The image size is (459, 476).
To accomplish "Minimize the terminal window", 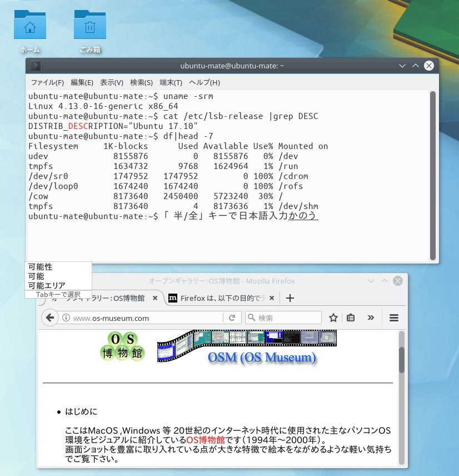I will click(x=402, y=66).
